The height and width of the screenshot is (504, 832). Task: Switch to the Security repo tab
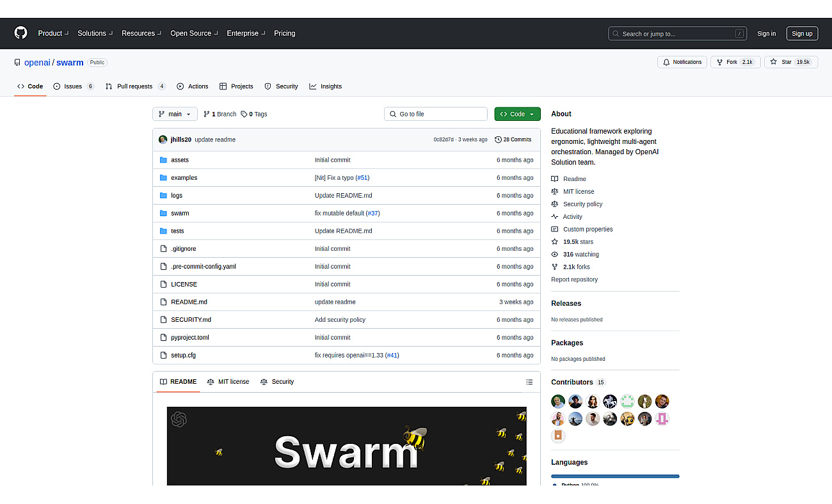[281, 86]
